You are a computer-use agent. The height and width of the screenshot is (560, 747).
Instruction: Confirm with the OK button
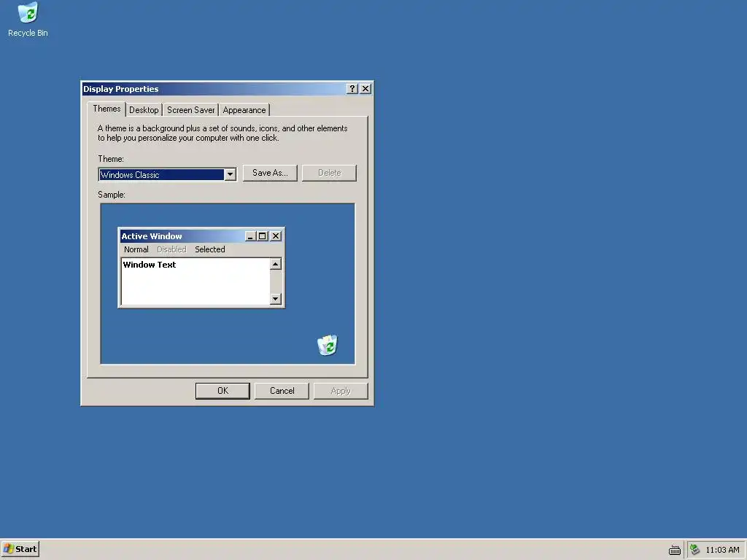222,391
